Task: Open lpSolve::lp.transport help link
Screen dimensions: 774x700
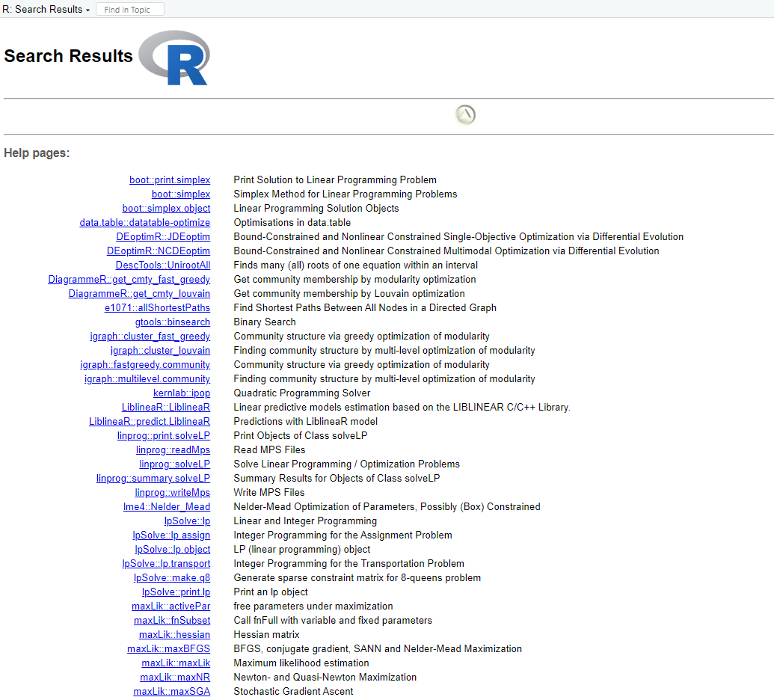Action: (166, 564)
